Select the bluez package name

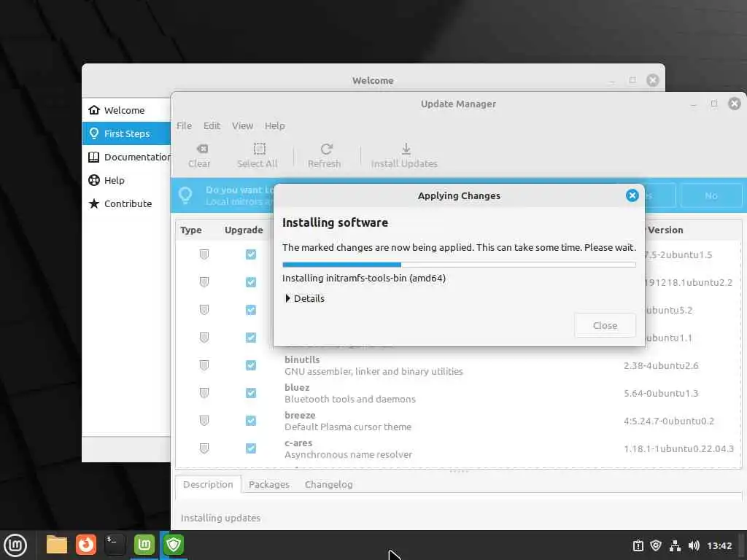pyautogui.click(x=297, y=387)
